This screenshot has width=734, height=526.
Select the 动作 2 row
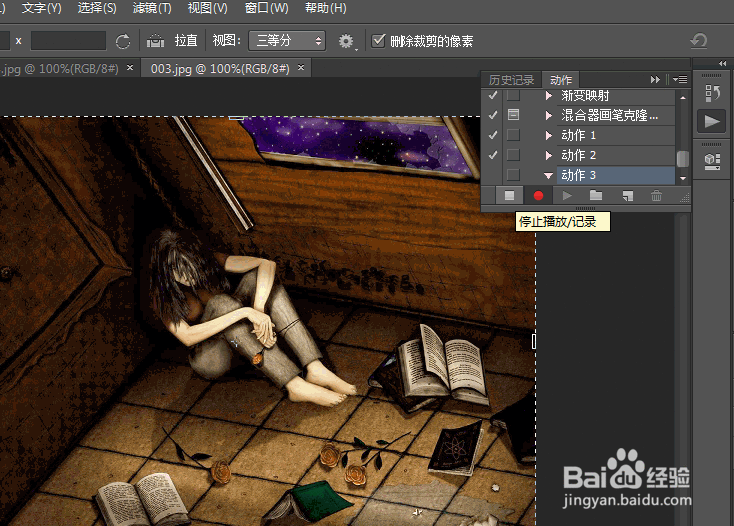pyautogui.click(x=616, y=155)
